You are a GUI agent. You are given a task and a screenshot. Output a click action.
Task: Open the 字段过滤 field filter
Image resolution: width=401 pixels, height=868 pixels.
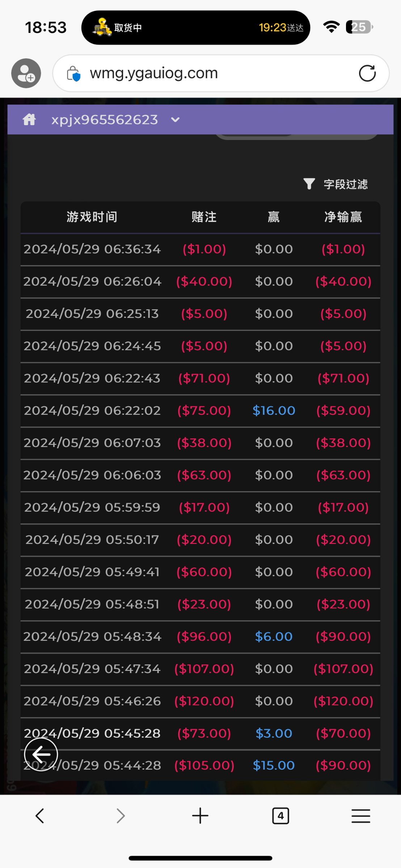[345, 184]
